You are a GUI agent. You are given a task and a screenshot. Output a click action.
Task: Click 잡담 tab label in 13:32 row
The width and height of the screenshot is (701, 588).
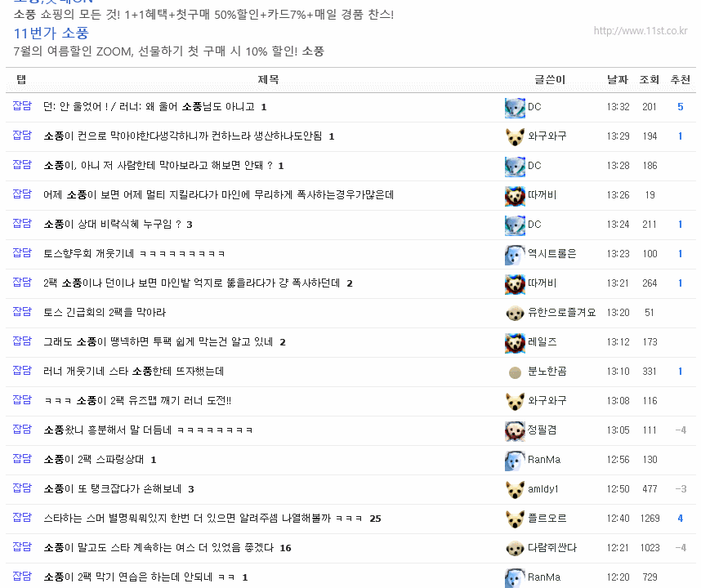(22, 106)
